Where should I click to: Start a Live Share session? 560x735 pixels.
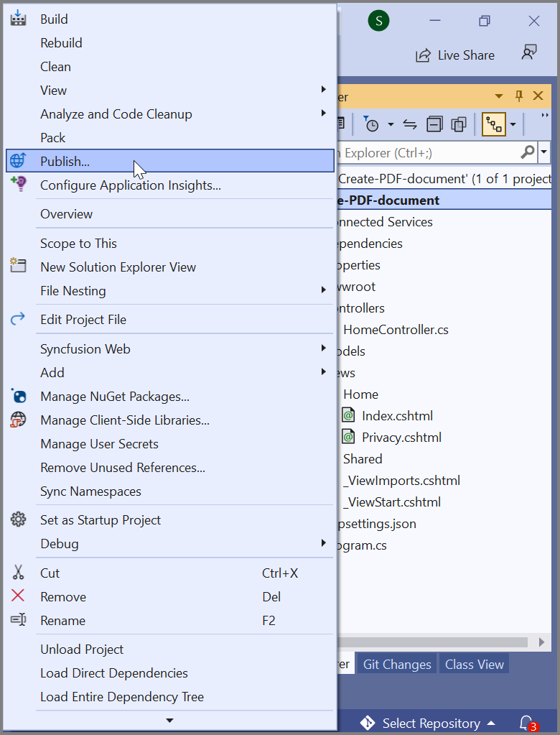455,55
